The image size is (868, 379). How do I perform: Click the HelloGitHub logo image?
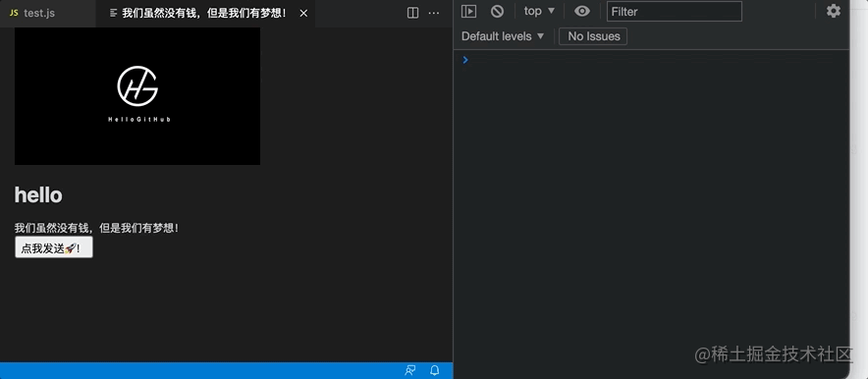click(x=137, y=95)
